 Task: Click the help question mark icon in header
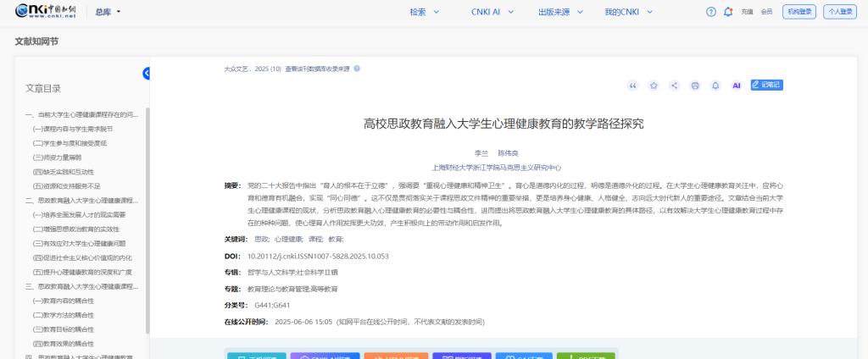[x=711, y=12]
